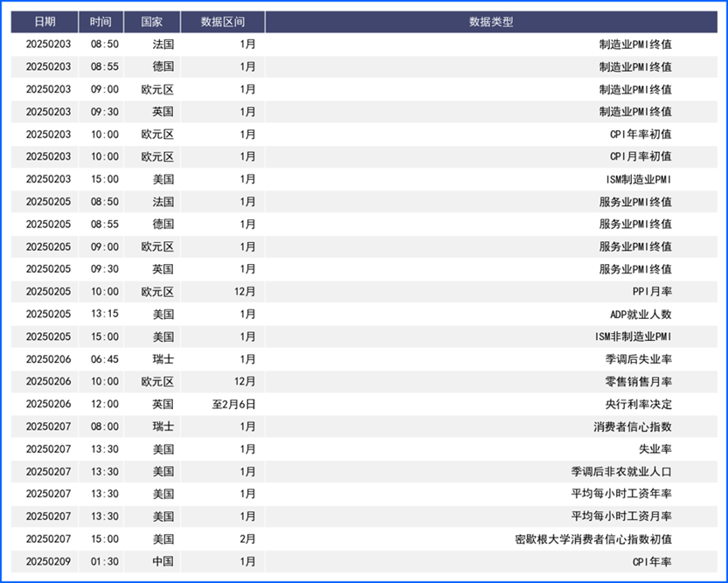Viewport: 728px width, 583px height.
Task: Select the PPI月率 data type cell
Action: coord(652,291)
